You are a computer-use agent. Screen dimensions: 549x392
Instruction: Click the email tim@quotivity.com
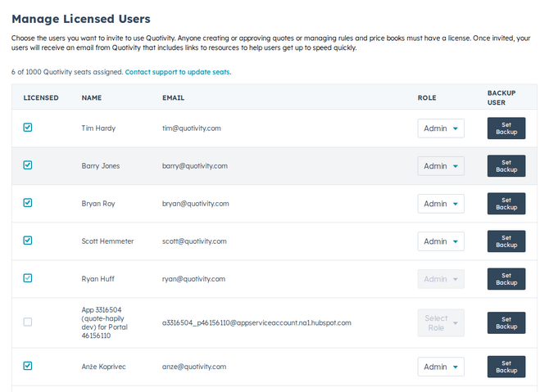(x=192, y=128)
